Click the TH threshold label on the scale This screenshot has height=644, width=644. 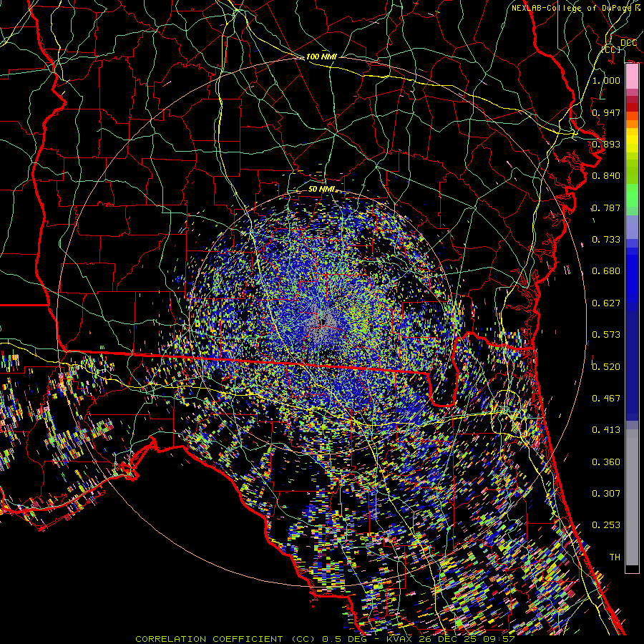pos(615,557)
